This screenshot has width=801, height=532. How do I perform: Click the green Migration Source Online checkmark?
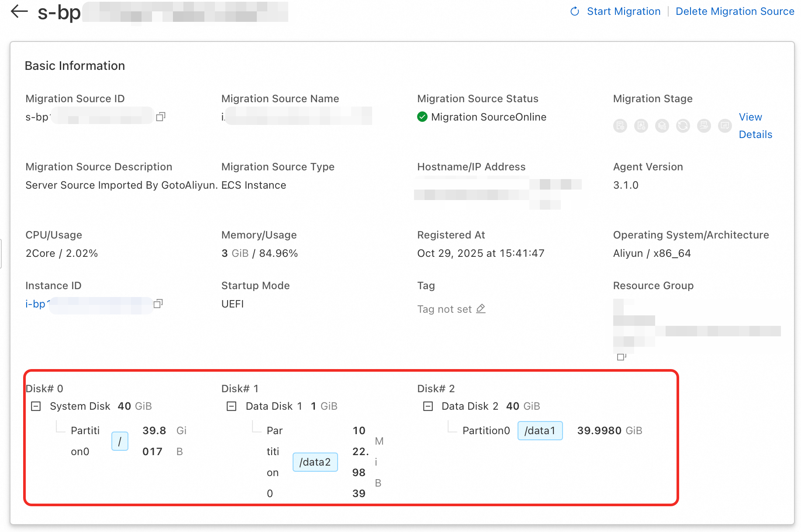[x=422, y=117]
